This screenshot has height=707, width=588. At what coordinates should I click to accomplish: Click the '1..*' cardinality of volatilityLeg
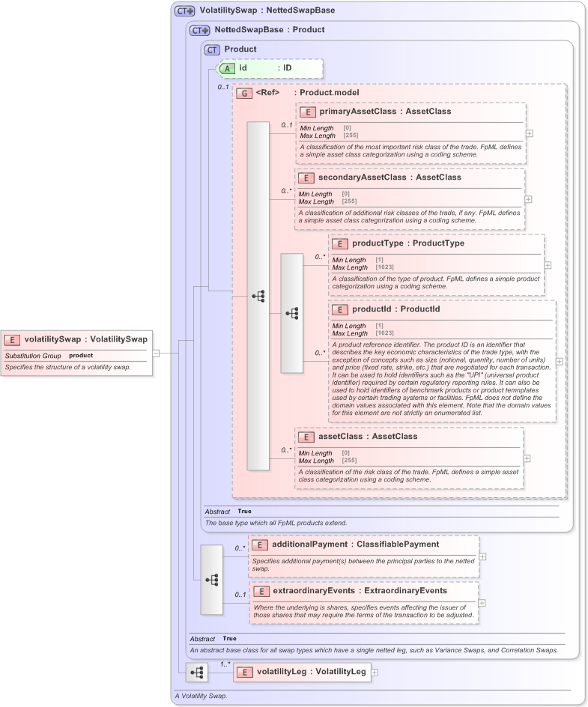click(225, 664)
